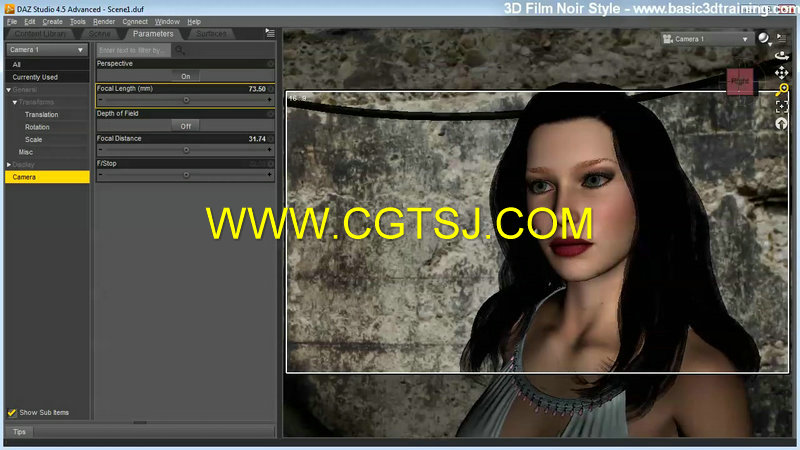Click Focal Length property settings gear
Screen dimensions: 800x450
pyautogui.click(x=270, y=89)
